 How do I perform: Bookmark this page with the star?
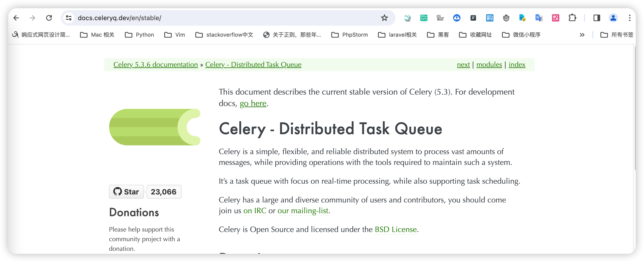pos(384,18)
